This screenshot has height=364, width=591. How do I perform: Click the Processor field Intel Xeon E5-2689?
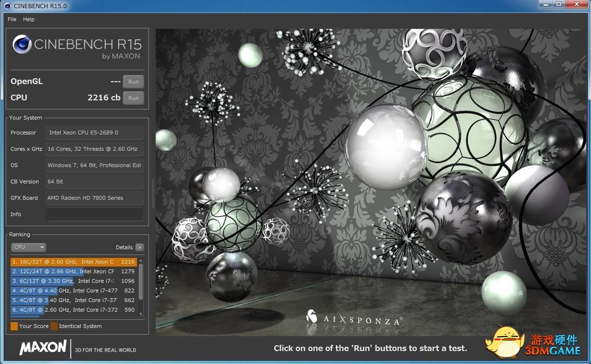[x=94, y=133]
